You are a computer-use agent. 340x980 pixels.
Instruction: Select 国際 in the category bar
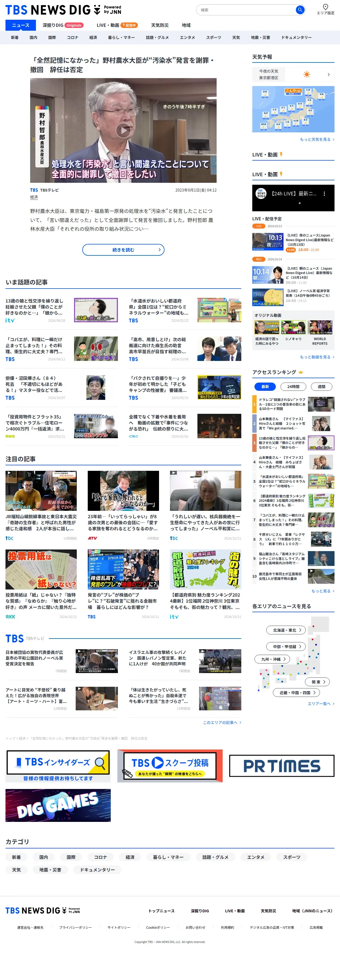(52, 37)
